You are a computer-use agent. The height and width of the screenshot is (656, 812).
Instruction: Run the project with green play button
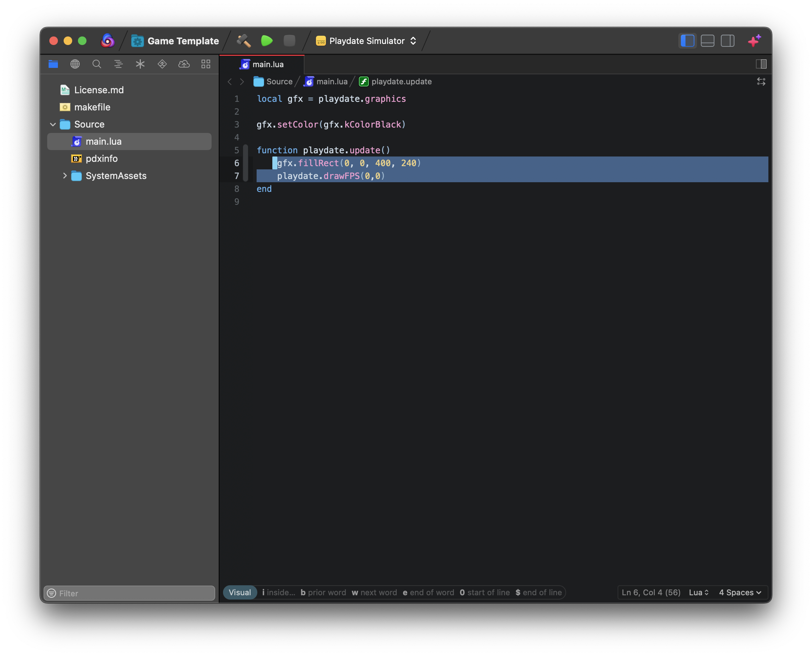coord(267,41)
